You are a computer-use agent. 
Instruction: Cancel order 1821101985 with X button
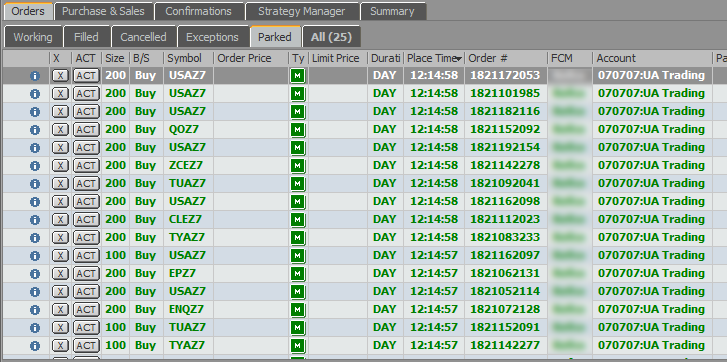pos(60,94)
